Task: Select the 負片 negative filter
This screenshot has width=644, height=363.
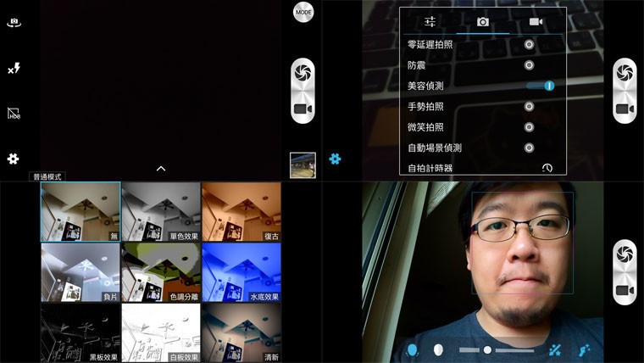Action: tap(80, 272)
